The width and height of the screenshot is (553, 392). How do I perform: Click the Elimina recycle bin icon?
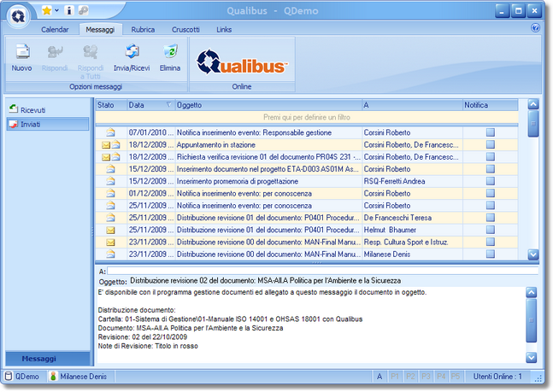(169, 53)
